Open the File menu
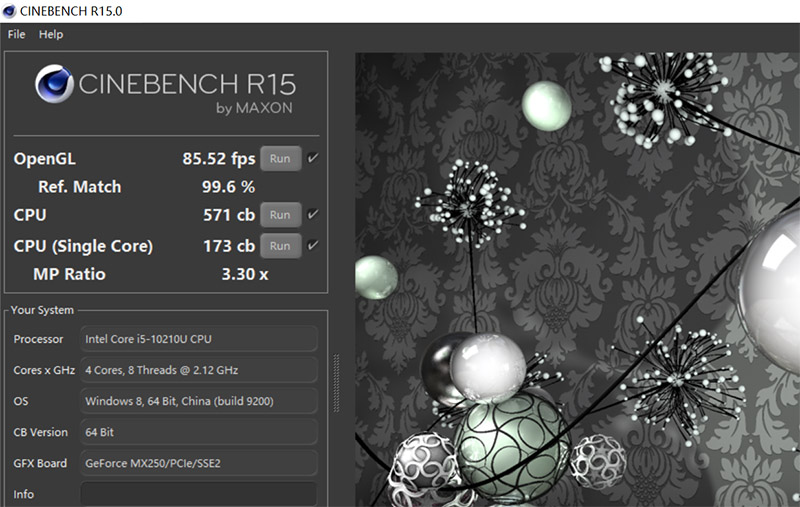800x507 pixels. [16, 35]
